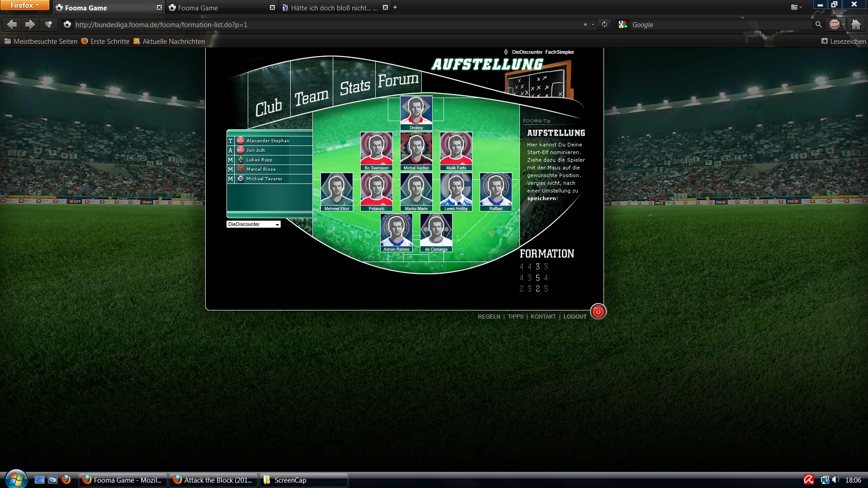The height and width of the screenshot is (488, 868).
Task: Click the Firefox reload page icon
Action: click(x=604, y=24)
